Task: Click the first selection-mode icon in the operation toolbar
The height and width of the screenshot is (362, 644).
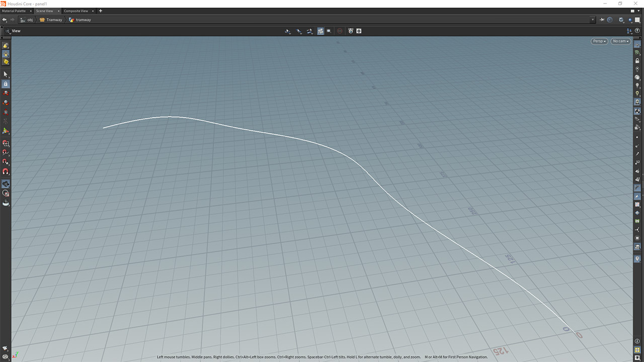Action: [x=288, y=31]
